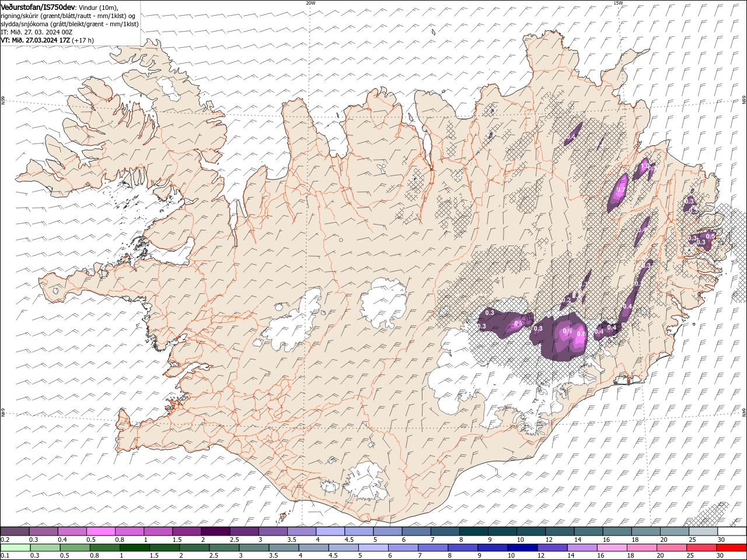Select the bright pink legend swatch labeled 0.5

[100, 531]
